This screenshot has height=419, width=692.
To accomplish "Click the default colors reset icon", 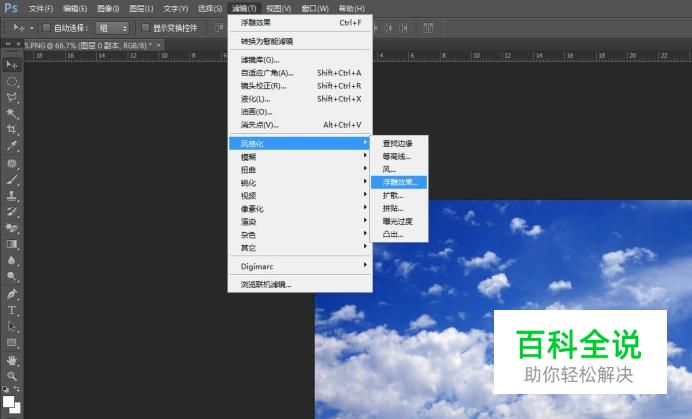I will pos(5,389).
